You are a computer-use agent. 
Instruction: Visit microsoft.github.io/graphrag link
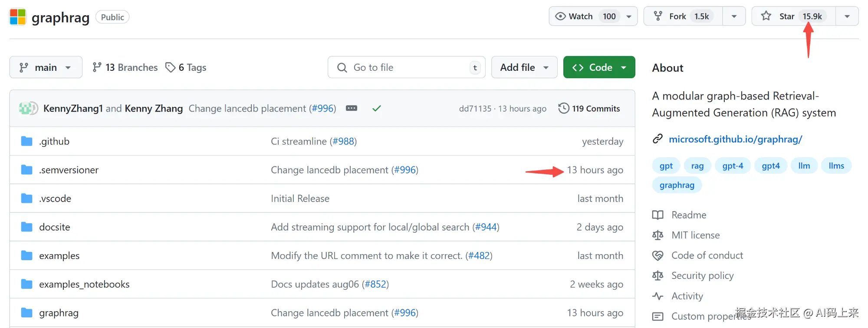(x=735, y=139)
